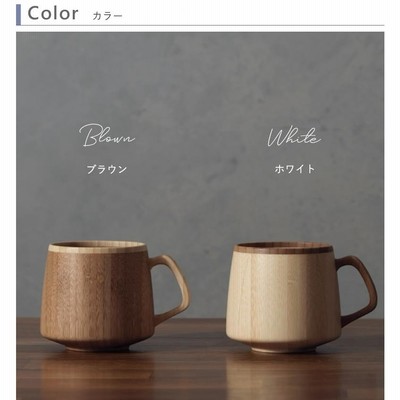
Task: Select the handwritten "Blown" script label
Action: point(107,136)
